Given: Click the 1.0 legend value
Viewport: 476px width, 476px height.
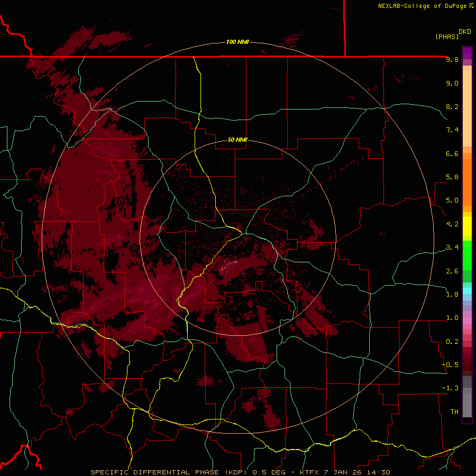Looking at the screenshot, I should [x=452, y=318].
